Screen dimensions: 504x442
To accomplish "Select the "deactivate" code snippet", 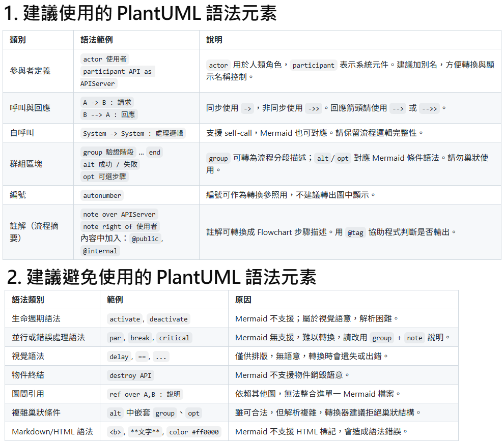I will pyautogui.click(x=169, y=319).
